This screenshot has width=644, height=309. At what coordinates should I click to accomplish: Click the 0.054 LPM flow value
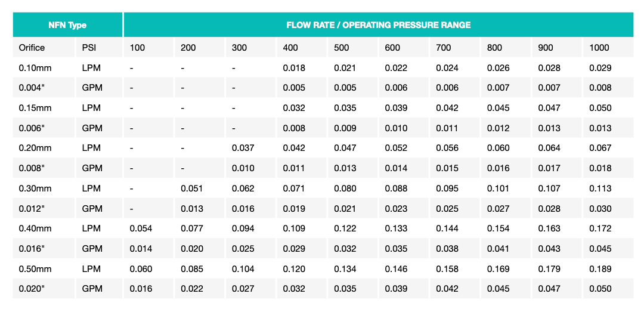(x=141, y=228)
